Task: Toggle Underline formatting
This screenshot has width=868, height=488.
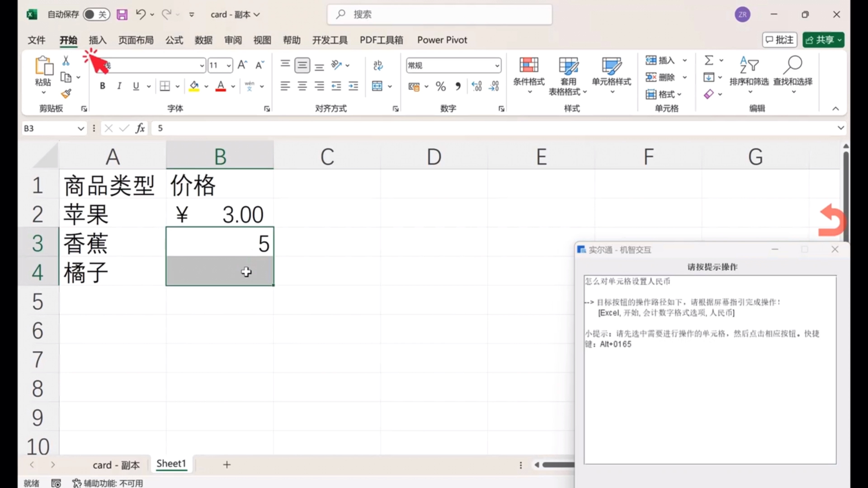Action: (x=136, y=86)
